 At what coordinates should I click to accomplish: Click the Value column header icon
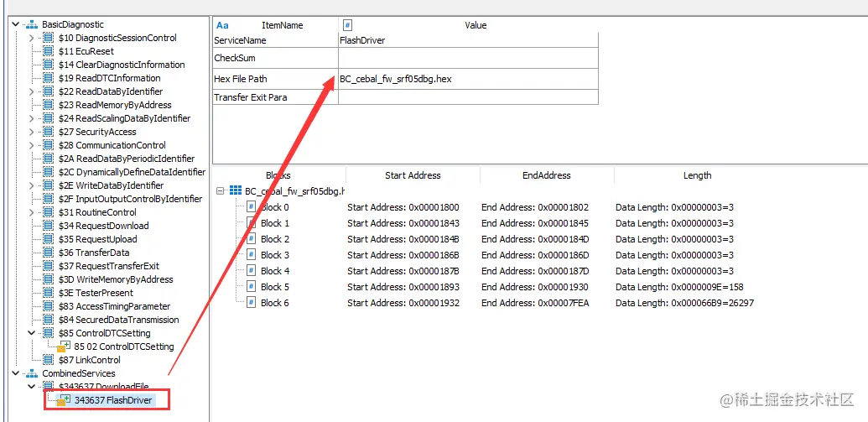(x=348, y=25)
